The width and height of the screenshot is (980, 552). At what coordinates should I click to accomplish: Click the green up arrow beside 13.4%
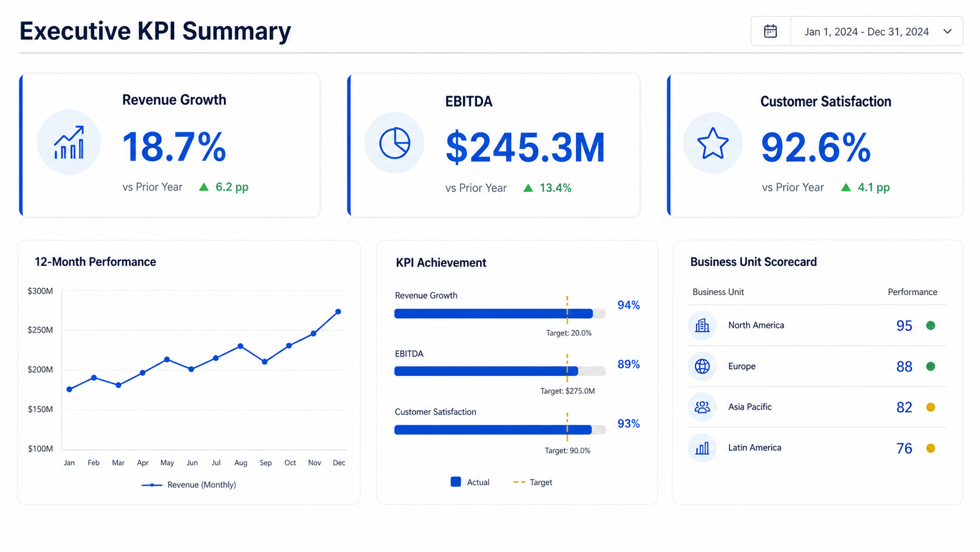tap(528, 188)
